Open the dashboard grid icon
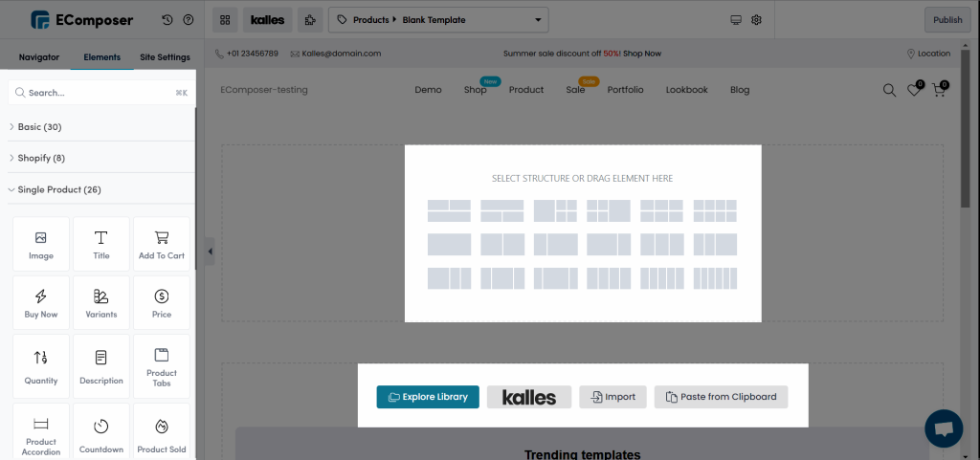This screenshot has width=980, height=460. point(225,20)
